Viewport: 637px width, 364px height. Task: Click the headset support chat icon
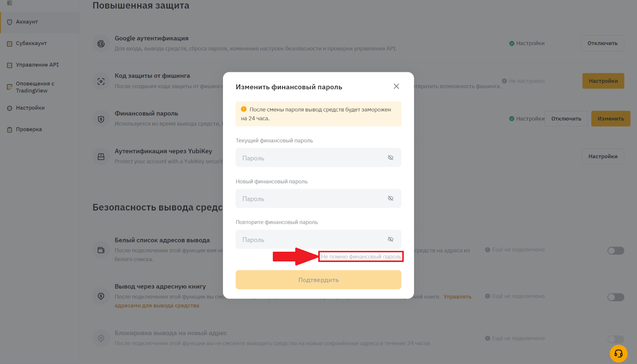coord(618,353)
